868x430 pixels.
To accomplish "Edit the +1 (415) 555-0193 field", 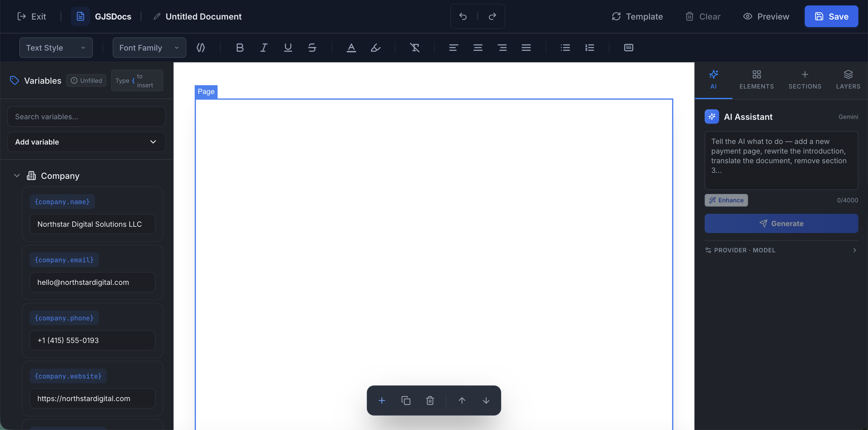I will (92, 340).
